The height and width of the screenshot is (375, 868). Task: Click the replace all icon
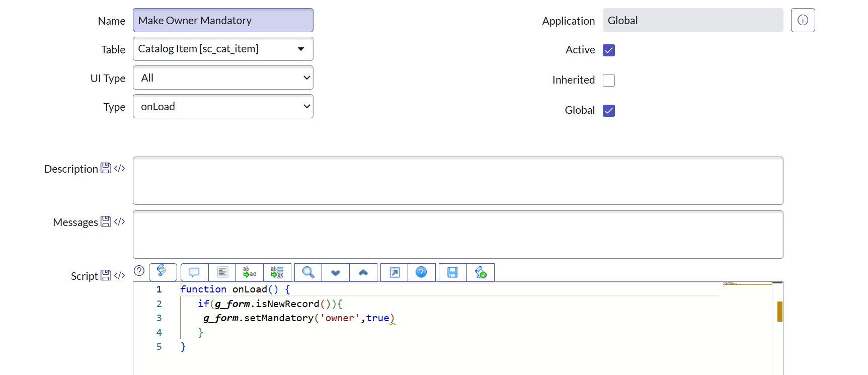277,272
